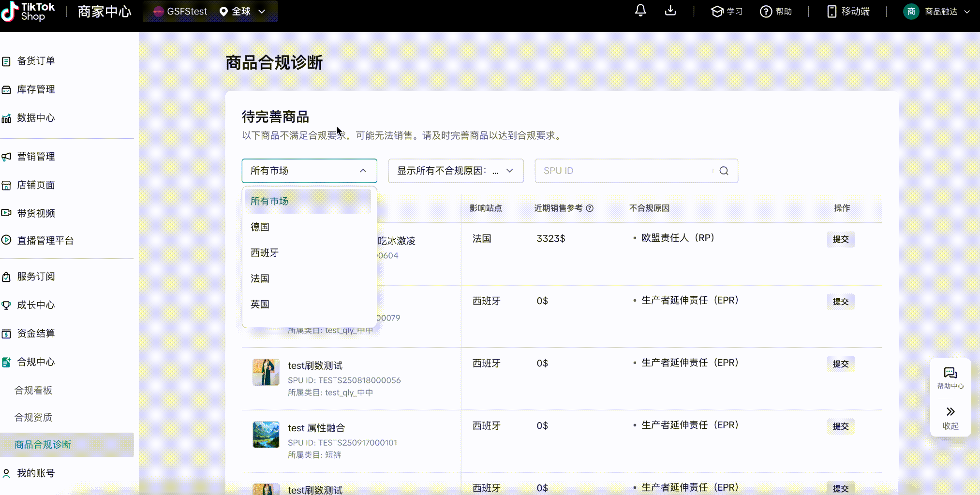Open the 帮助中心 chat icon
Screen dimensions: 980x495
coord(950,373)
